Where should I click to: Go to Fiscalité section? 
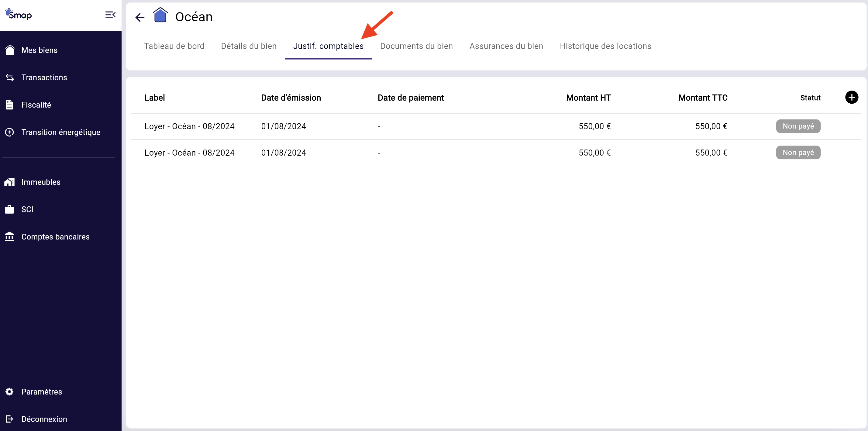pos(36,105)
